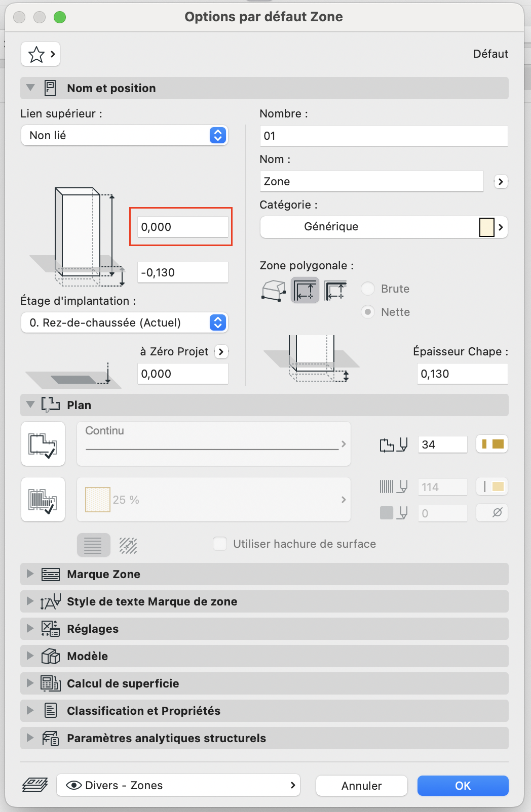Click the Nombre field containing 01
Screen dimensions: 531x812
384,136
